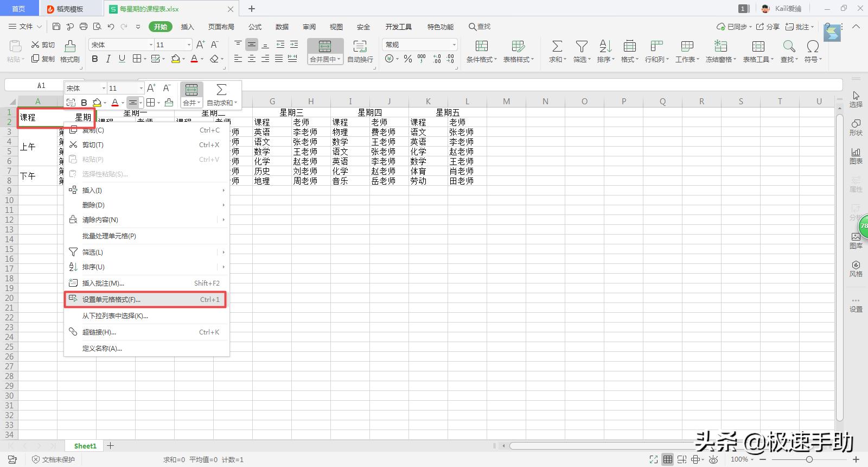Open the Style (风格) sidebar tool
Viewport: 868px width, 467px height.
coord(856,269)
